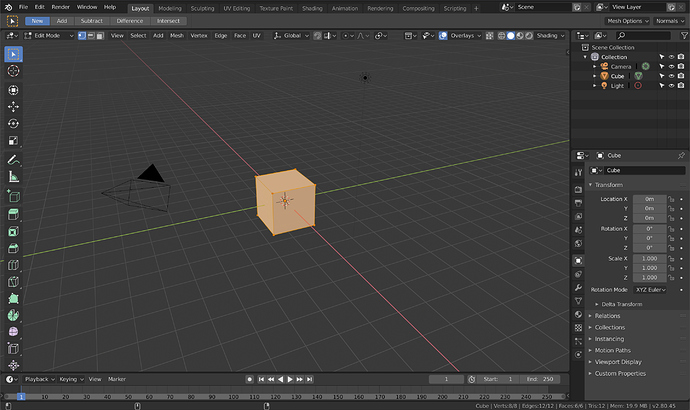Activate the Annotate pencil tool
The height and width of the screenshot is (410, 690).
[x=13, y=160]
